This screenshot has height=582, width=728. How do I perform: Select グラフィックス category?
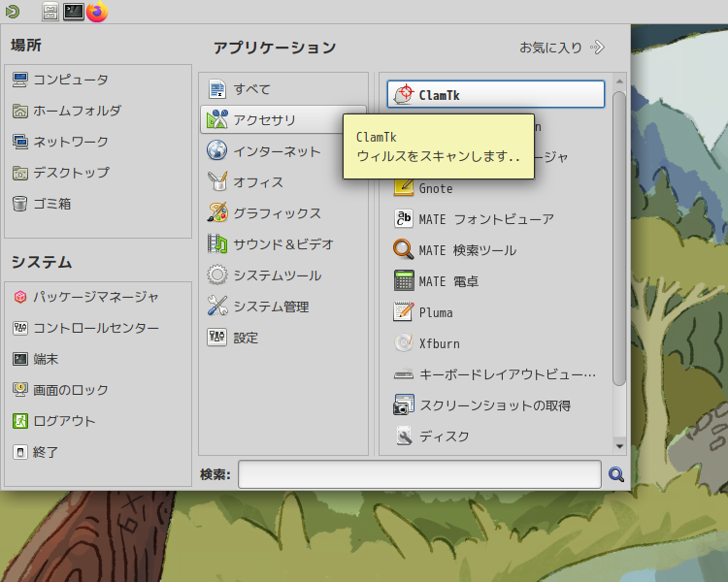click(x=283, y=213)
